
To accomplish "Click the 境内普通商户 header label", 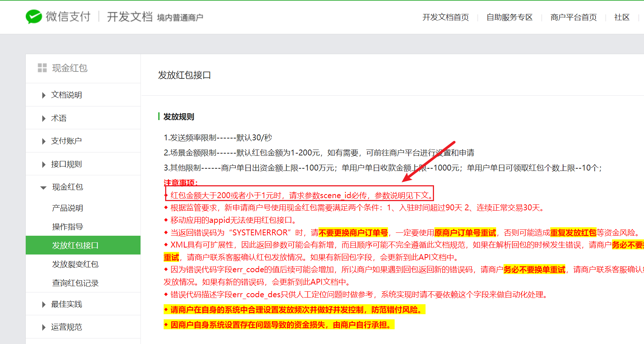I will tap(180, 18).
